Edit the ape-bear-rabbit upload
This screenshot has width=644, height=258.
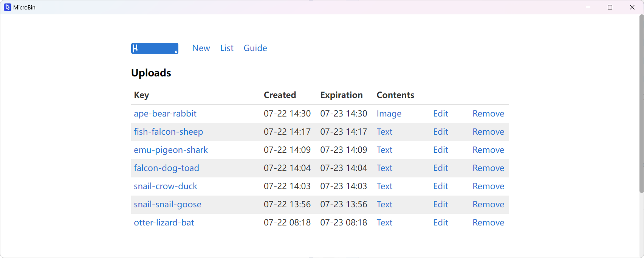tap(441, 113)
